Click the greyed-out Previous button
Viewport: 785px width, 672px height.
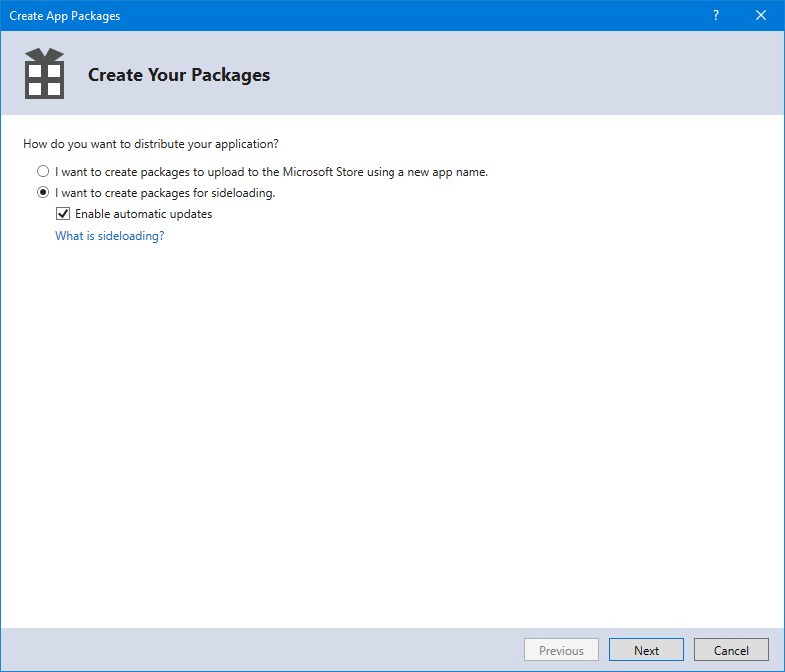point(561,650)
